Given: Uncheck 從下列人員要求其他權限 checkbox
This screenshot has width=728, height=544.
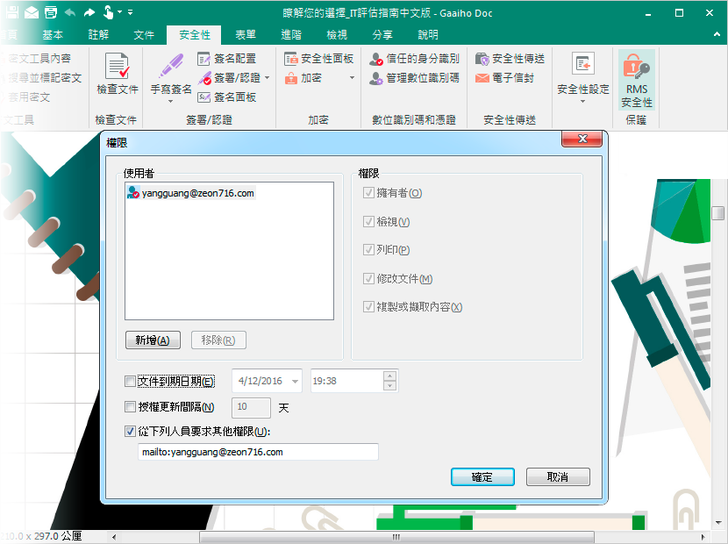Looking at the screenshot, I should [130, 431].
